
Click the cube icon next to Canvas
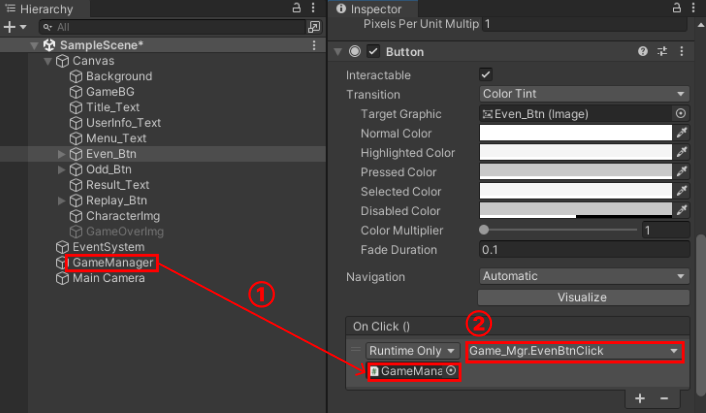[62, 61]
